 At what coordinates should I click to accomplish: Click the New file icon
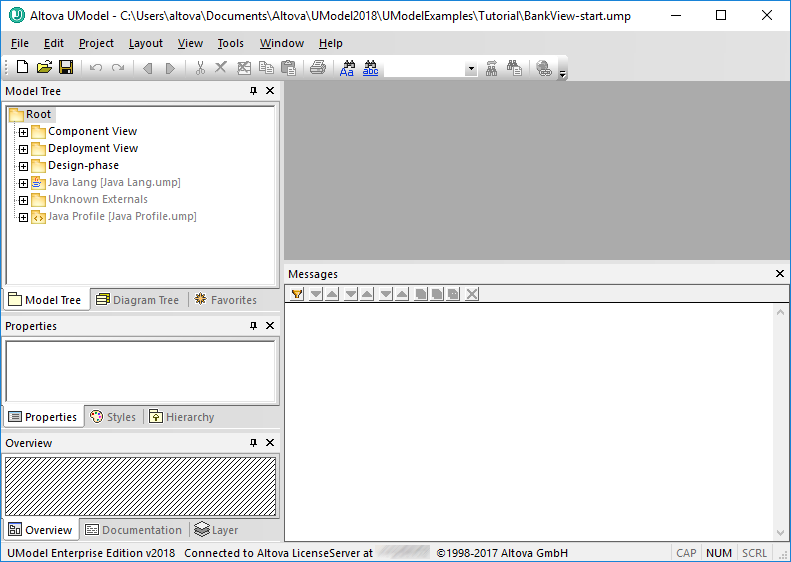(22, 68)
